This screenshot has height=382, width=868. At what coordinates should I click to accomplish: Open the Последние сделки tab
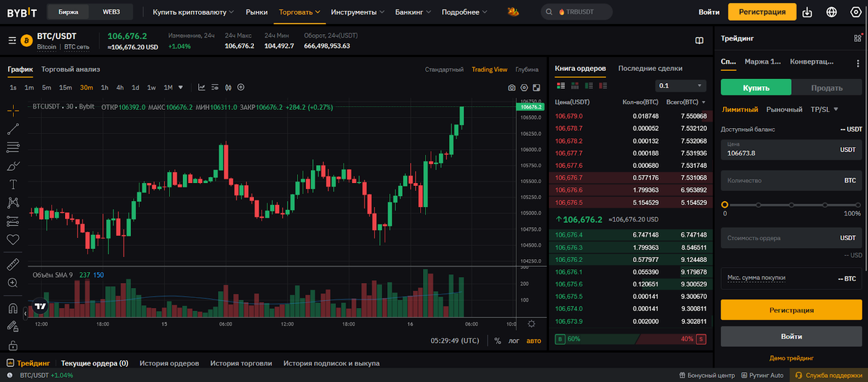point(650,68)
